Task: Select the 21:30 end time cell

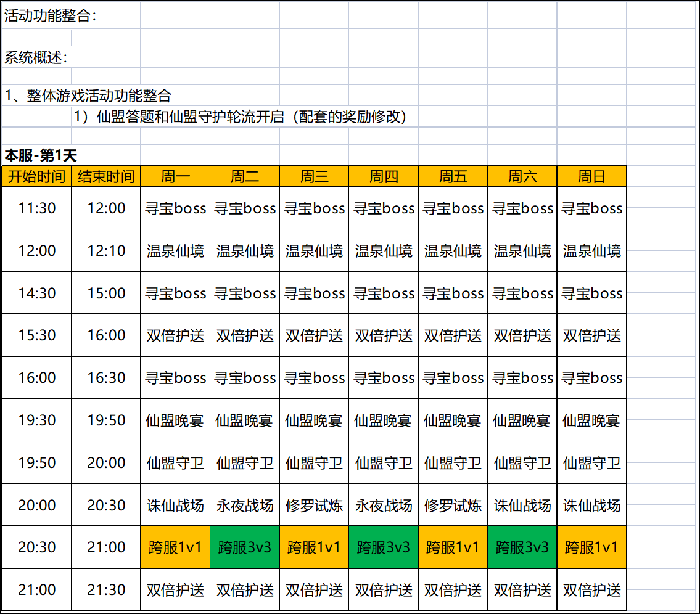Action: [106, 590]
